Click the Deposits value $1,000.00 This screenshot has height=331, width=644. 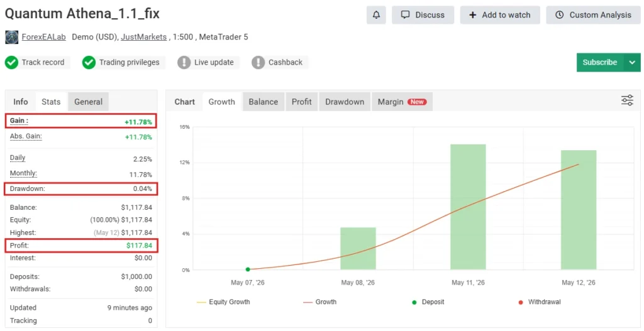click(x=136, y=276)
